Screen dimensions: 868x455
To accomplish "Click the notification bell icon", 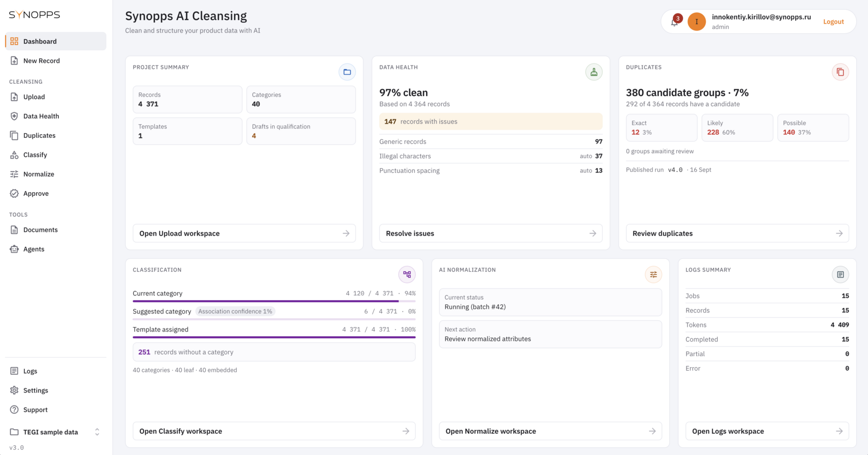I will 675,22.
